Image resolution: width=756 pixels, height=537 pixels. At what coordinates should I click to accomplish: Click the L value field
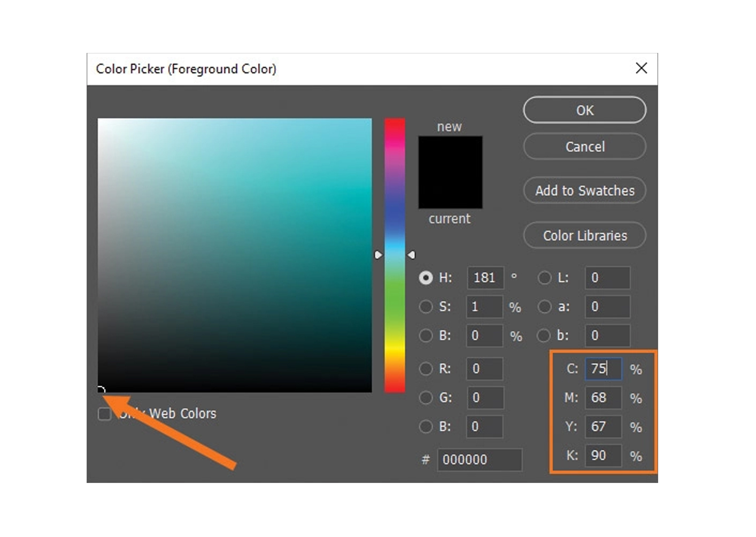point(607,278)
